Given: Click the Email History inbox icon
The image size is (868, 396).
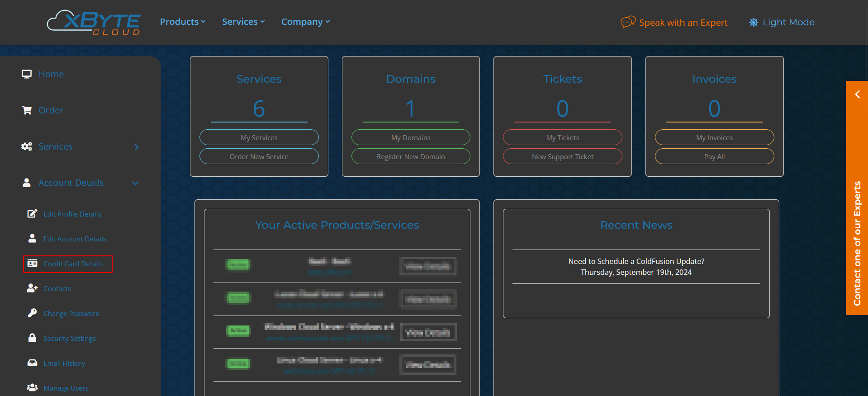Looking at the screenshot, I should (32, 363).
